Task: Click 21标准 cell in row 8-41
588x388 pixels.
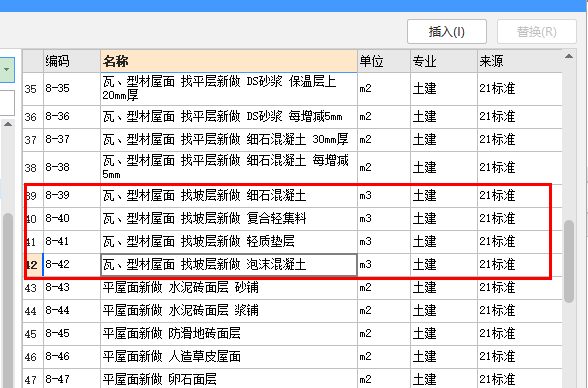Action: tap(520, 241)
